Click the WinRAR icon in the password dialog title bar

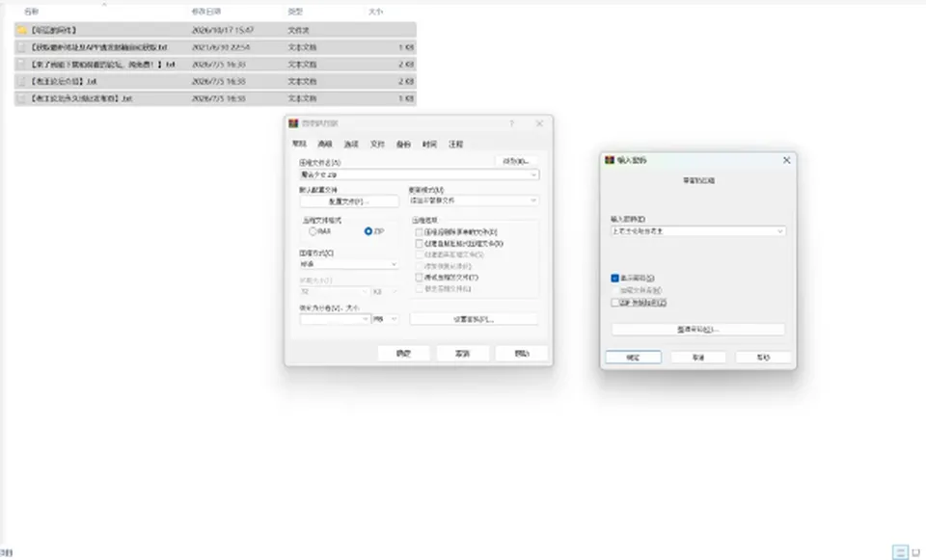point(610,160)
